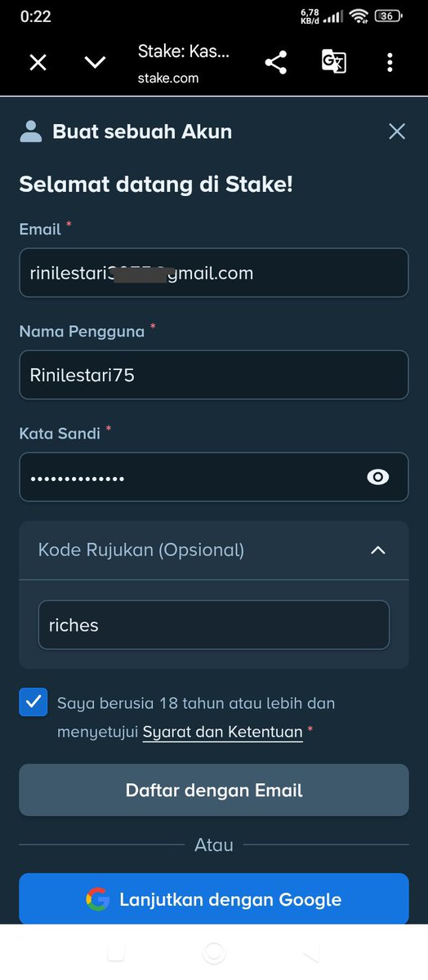This screenshot has height=980, width=428.
Task: Tap the Kode Rujukan (Opsional) header
Action: pyautogui.click(x=214, y=550)
